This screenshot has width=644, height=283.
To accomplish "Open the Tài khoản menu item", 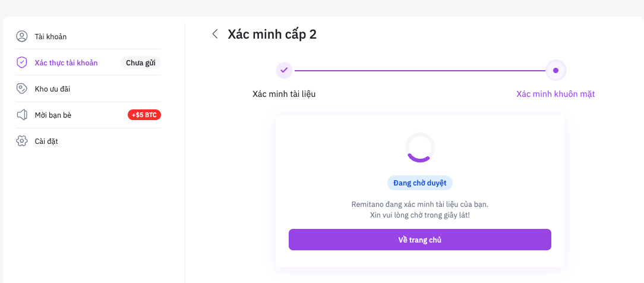I will pyautogui.click(x=50, y=36).
